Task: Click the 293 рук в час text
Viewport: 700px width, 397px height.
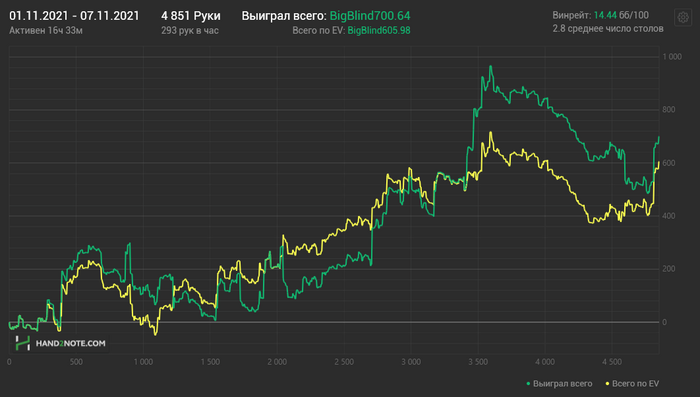Action: [190, 30]
